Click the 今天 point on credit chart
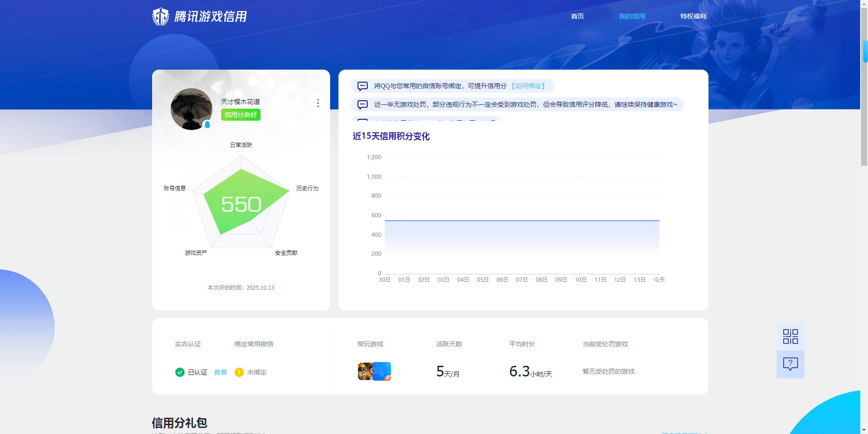The image size is (868, 434). [659, 220]
